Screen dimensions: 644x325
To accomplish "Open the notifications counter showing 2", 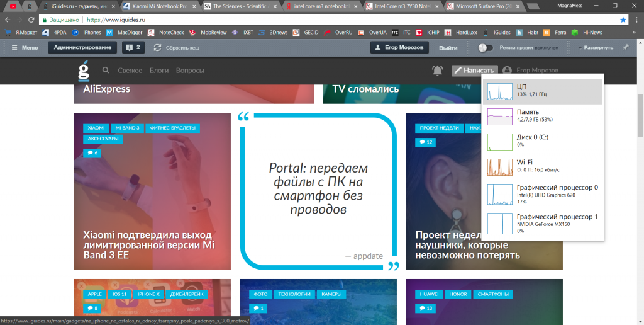I will (x=133, y=48).
